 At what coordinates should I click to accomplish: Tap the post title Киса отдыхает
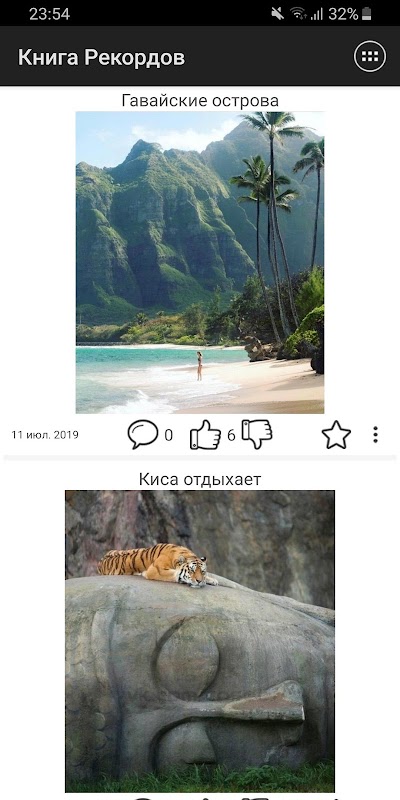pyautogui.click(x=200, y=479)
